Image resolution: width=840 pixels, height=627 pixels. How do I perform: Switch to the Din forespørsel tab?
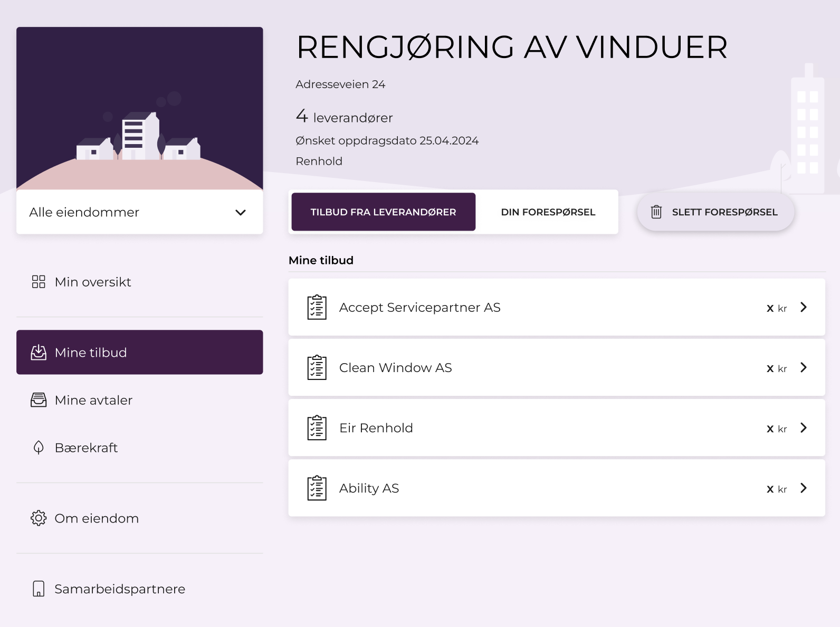click(548, 212)
